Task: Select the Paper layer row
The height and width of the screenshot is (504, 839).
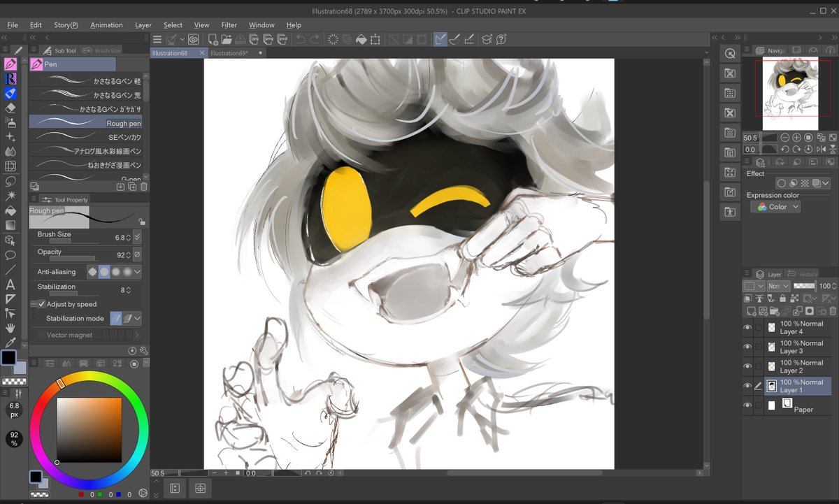Action: coord(798,405)
